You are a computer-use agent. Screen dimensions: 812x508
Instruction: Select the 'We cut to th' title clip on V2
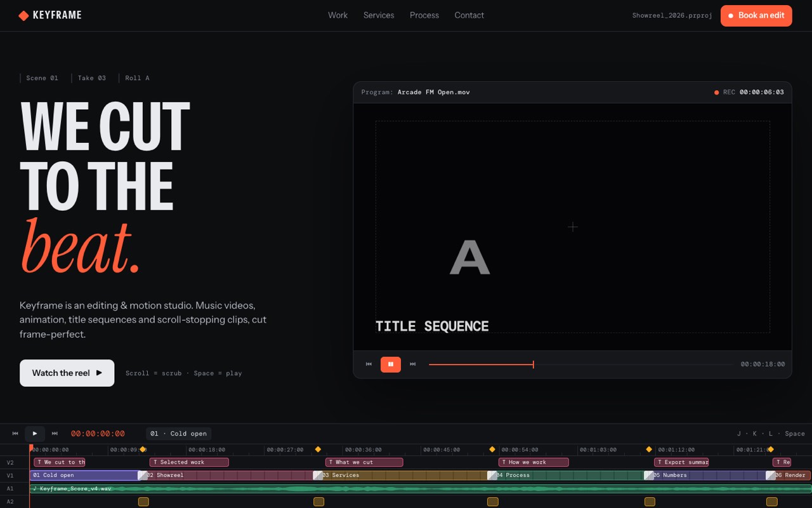(60, 462)
